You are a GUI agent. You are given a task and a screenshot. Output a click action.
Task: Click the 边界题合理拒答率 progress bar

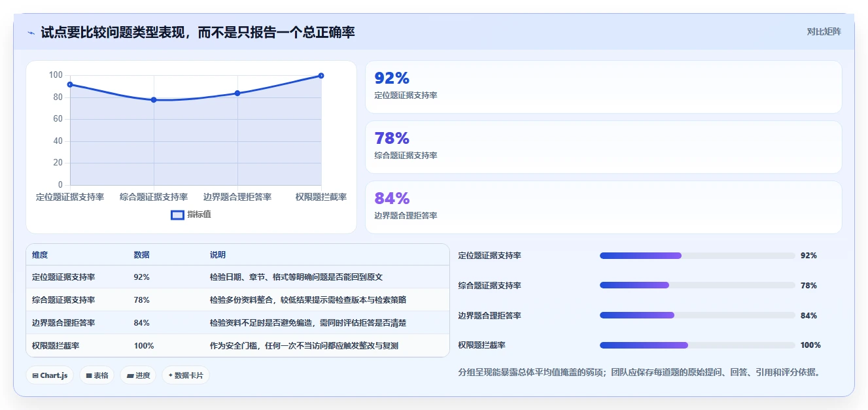(x=697, y=315)
